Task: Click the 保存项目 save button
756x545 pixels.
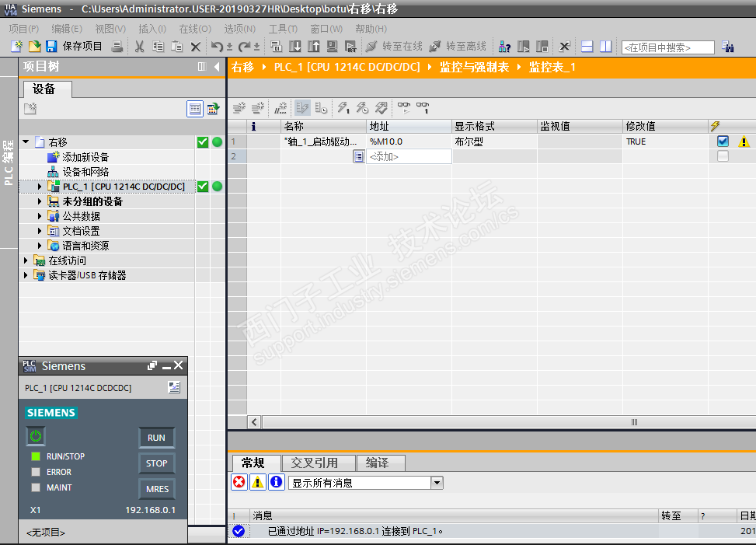Action: pyautogui.click(x=75, y=47)
